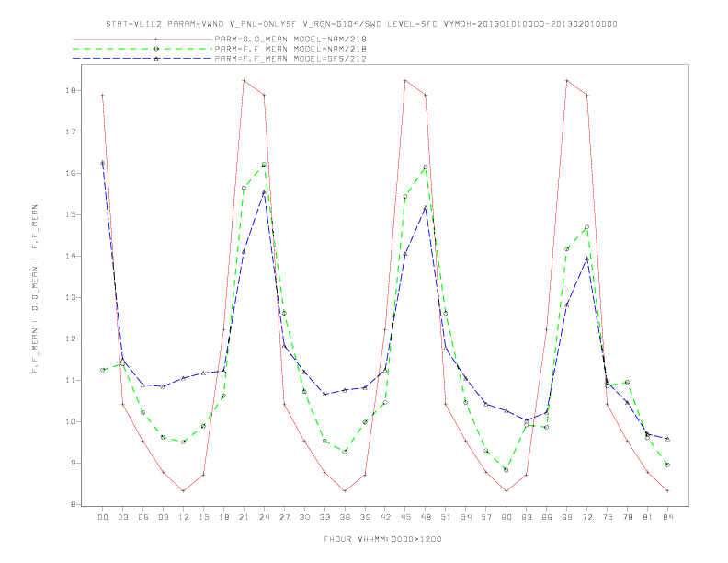Click x-axis tick label 42
The height and width of the screenshot is (563, 728).
pyautogui.click(x=385, y=517)
